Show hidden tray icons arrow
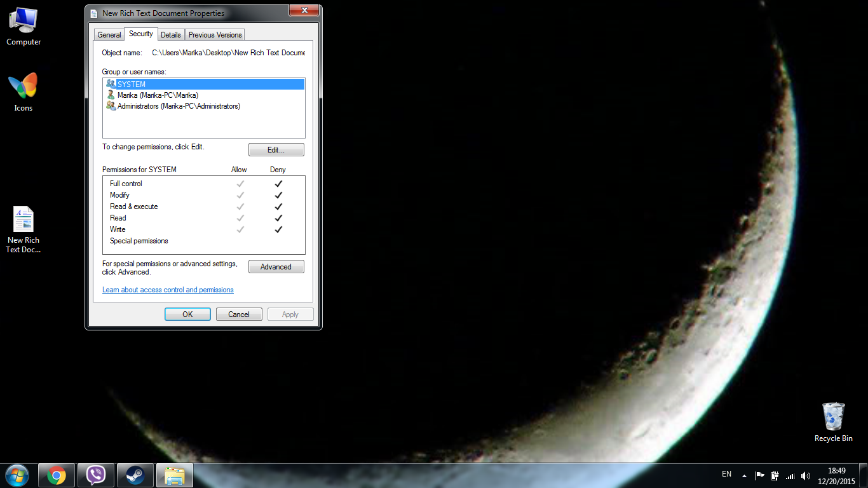The image size is (868, 488). click(744, 475)
